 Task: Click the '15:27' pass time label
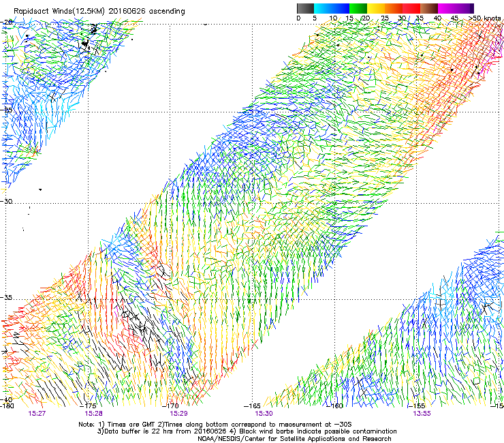point(37,414)
